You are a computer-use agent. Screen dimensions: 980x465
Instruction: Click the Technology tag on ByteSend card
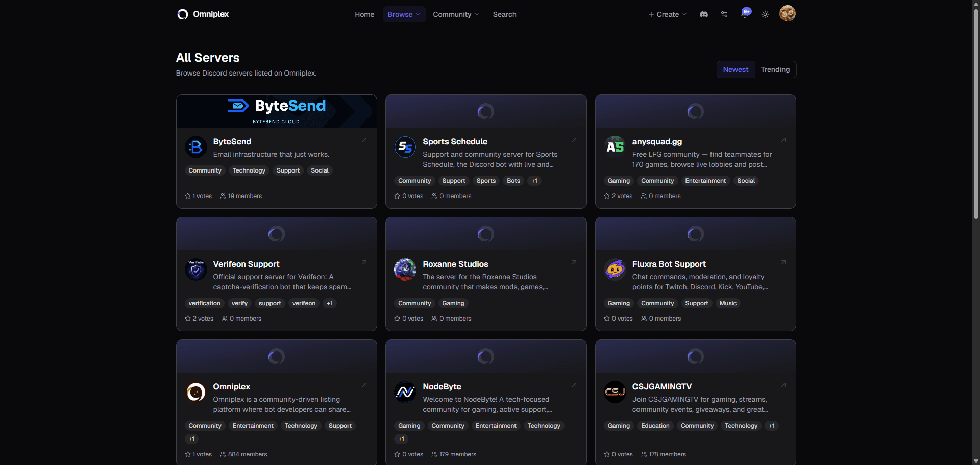pos(249,170)
